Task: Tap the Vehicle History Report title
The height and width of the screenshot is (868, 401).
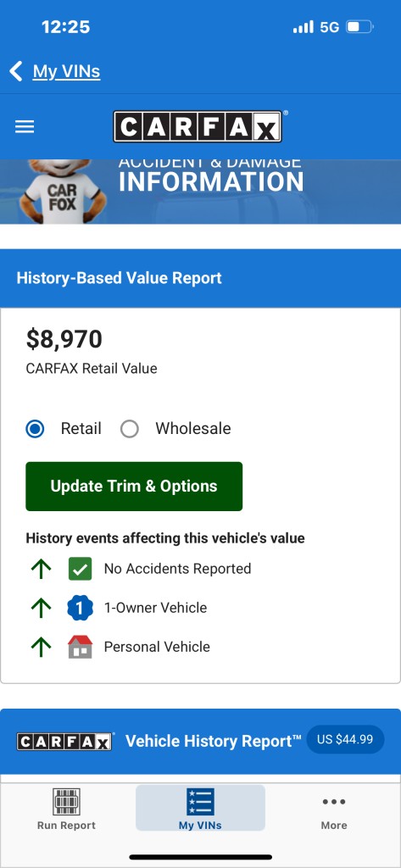Action: point(214,741)
